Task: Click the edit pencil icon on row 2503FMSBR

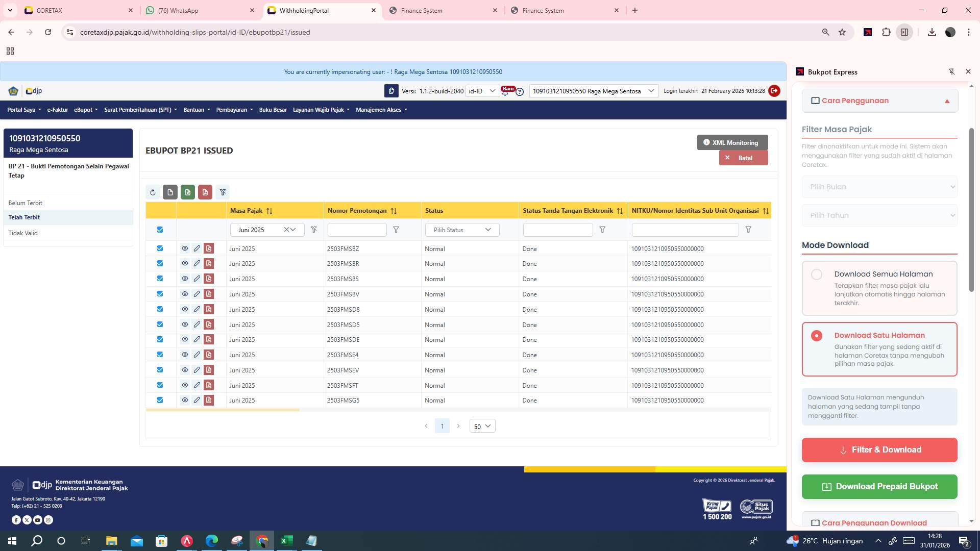Action: (197, 263)
